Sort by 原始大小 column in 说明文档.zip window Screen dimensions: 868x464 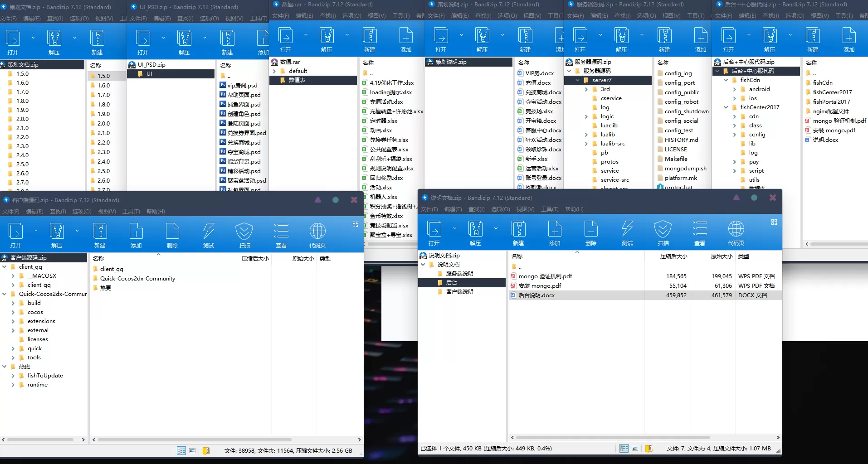[721, 256]
